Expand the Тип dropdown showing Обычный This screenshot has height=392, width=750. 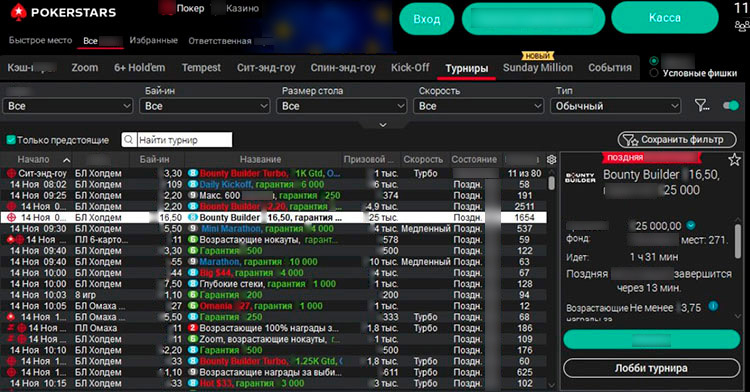coord(615,106)
